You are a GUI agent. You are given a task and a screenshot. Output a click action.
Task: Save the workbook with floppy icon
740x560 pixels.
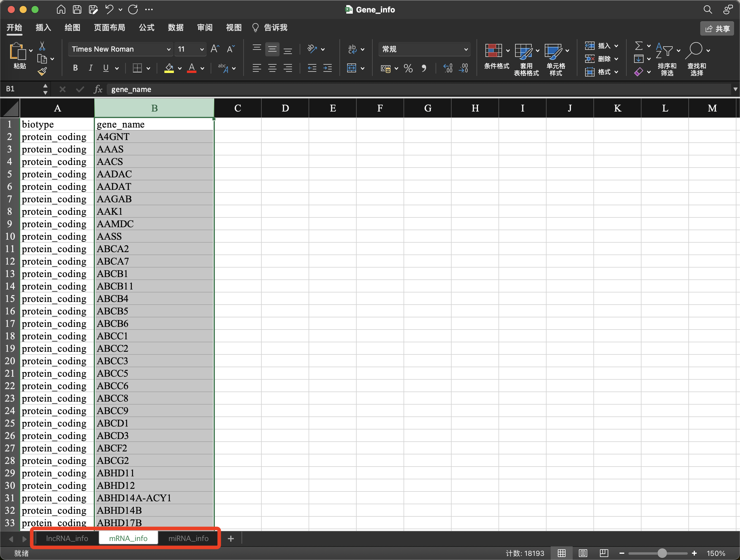[x=77, y=9]
